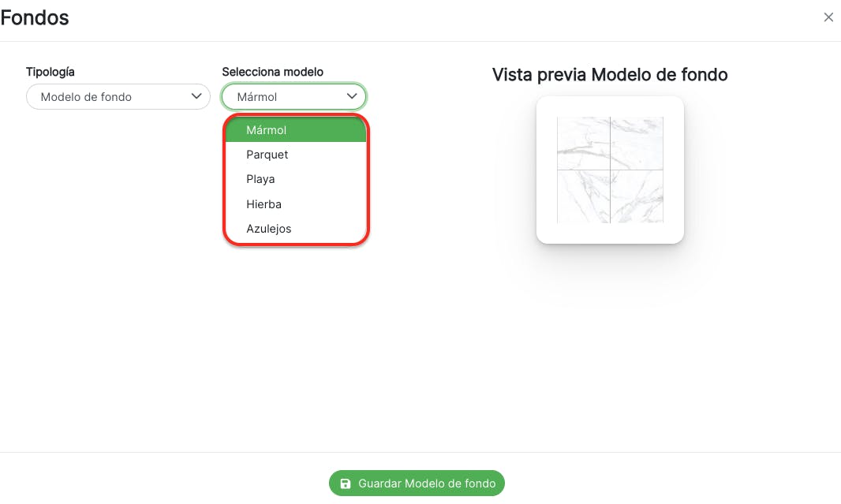Close the Fondos dialog
The height and width of the screenshot is (504, 841).
pyautogui.click(x=828, y=17)
